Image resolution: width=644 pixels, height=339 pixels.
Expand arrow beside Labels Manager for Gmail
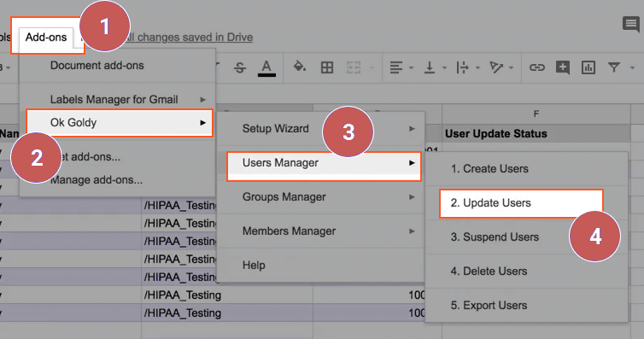point(202,100)
